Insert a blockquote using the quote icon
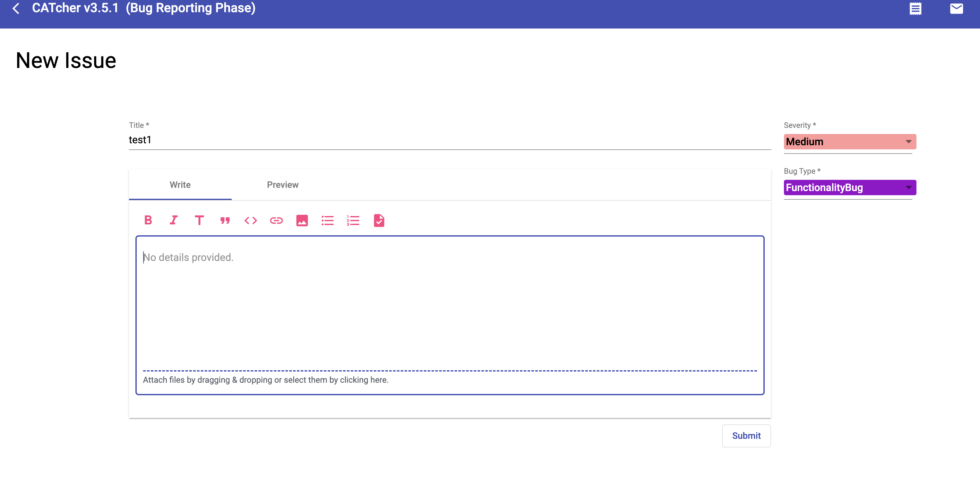 tap(225, 221)
